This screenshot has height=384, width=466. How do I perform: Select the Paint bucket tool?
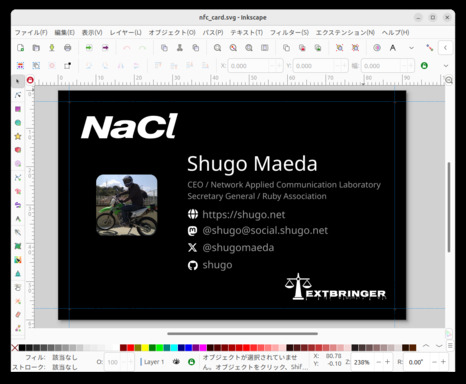tap(18, 273)
